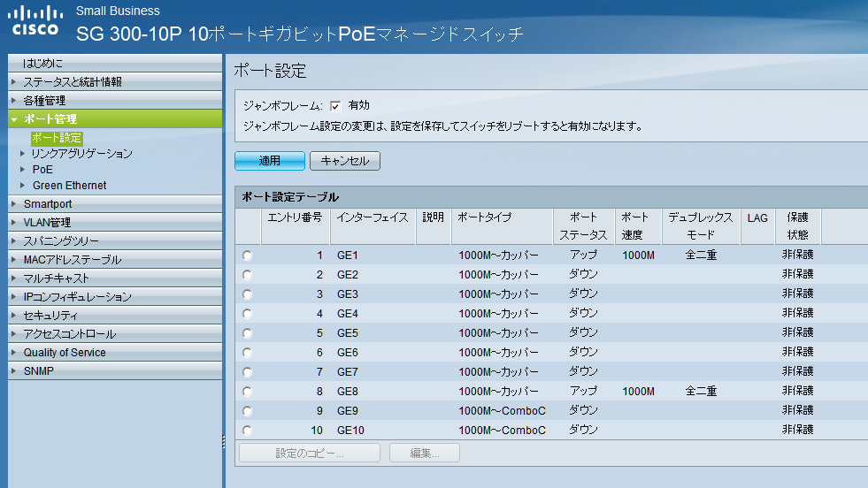Expand the リンクアグリゲーション arrow
Image resolution: width=868 pixels, height=488 pixels.
23,153
